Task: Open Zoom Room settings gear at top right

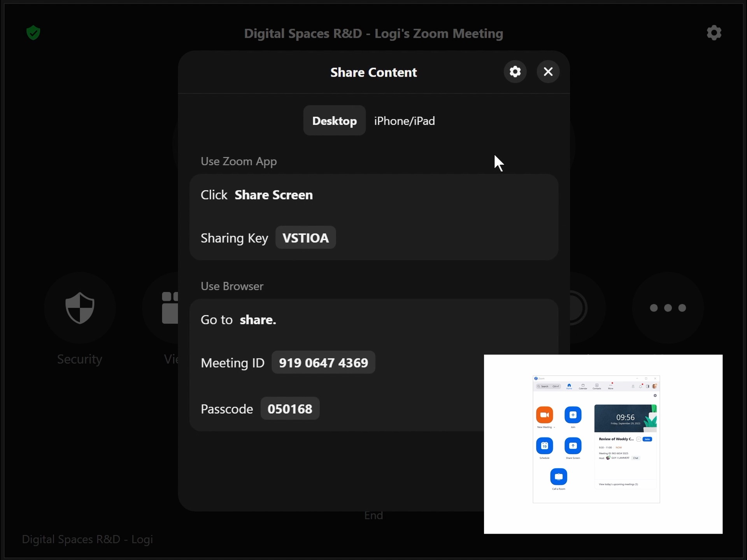Action: [x=714, y=33]
